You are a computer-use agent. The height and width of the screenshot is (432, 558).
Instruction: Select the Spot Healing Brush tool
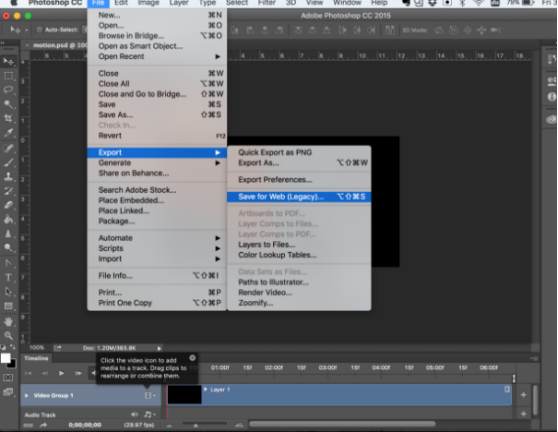[9, 148]
